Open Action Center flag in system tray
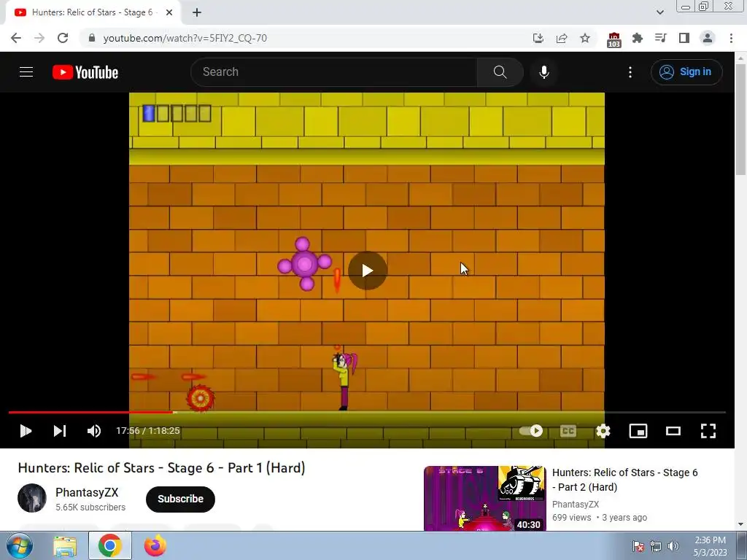747x560 pixels. (x=638, y=546)
